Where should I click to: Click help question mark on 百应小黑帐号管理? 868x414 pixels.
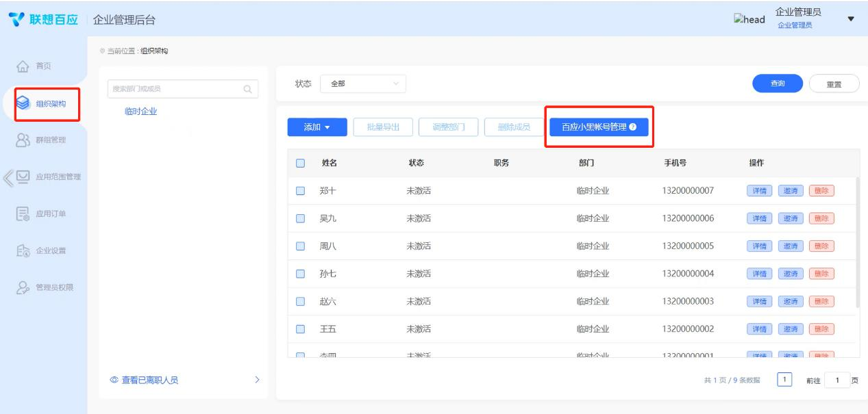coord(632,127)
